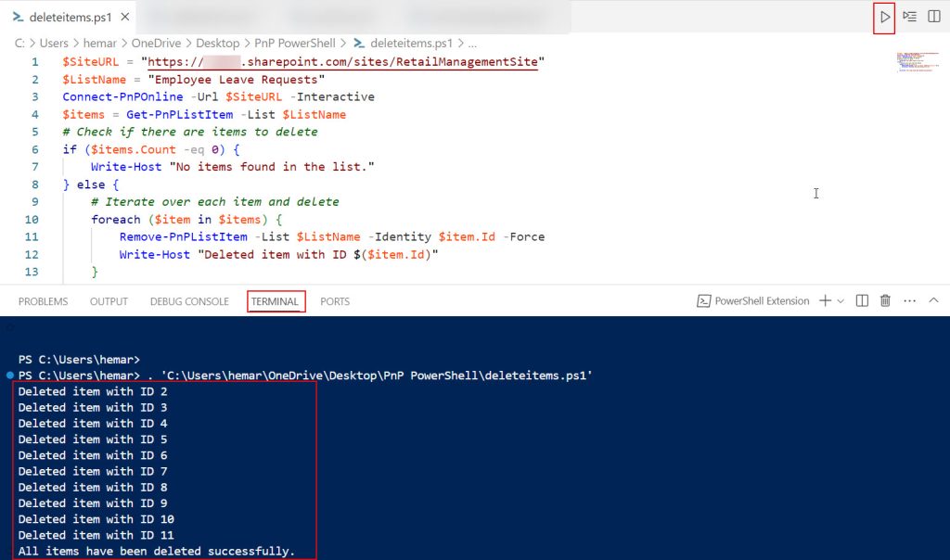The image size is (950, 560).
Task: Open the PROBLEMS panel tab
Action: 43,301
